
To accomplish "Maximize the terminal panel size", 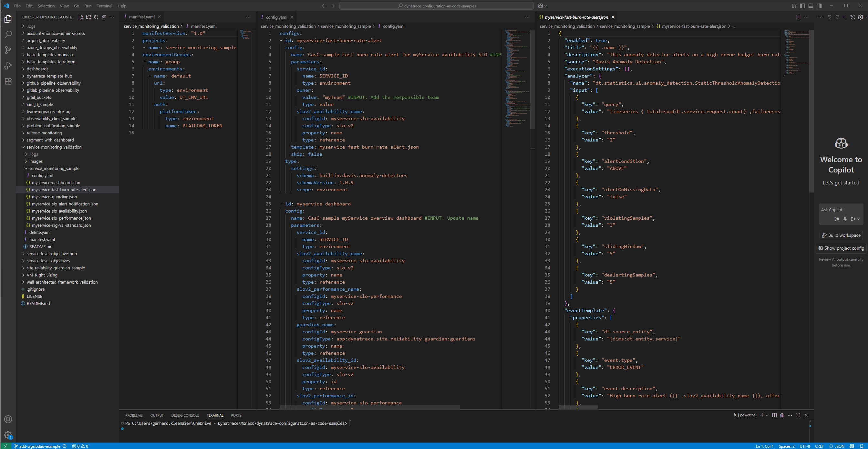I will 798,415.
